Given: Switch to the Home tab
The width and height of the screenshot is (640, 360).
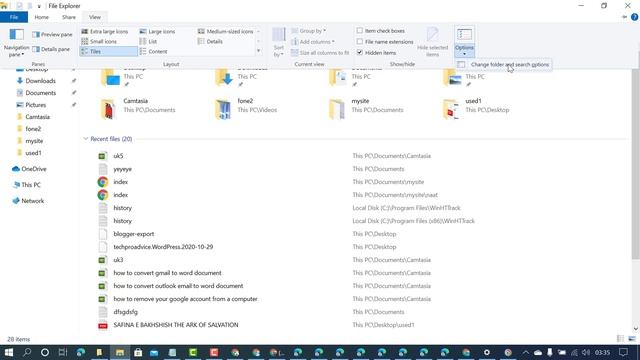Looking at the screenshot, I should pos(42,17).
